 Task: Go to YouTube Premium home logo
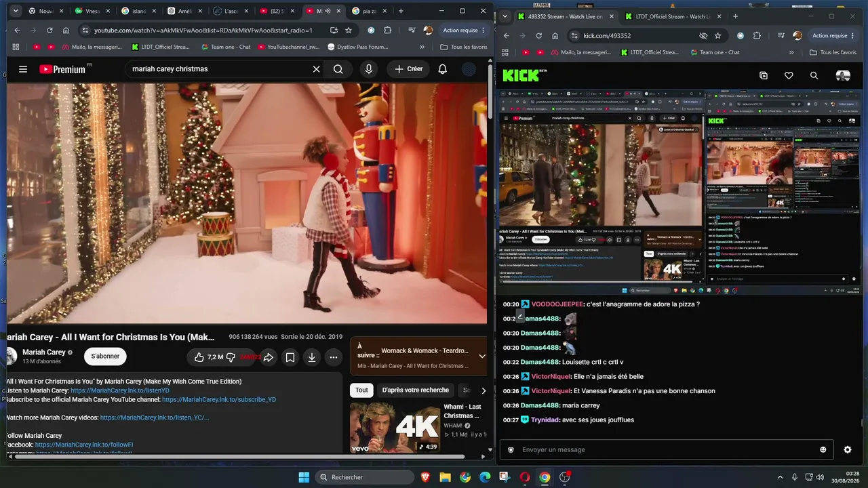(63, 69)
